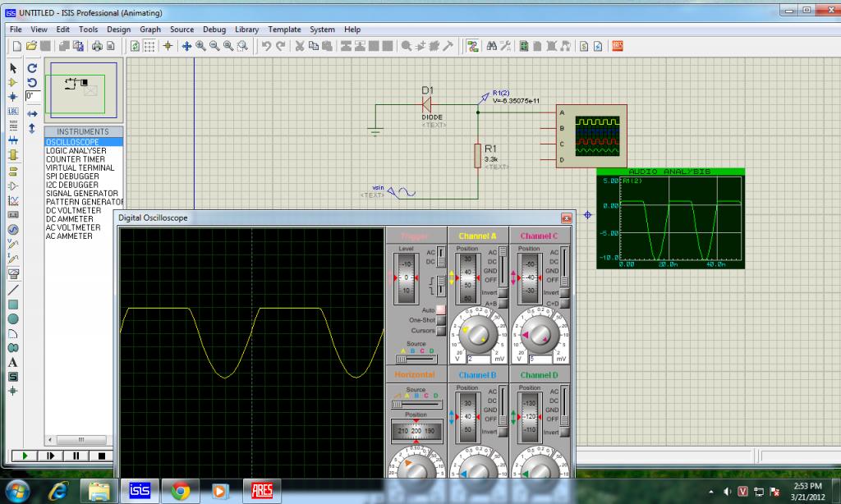Click the Zoom In magnifier icon

(x=200, y=46)
